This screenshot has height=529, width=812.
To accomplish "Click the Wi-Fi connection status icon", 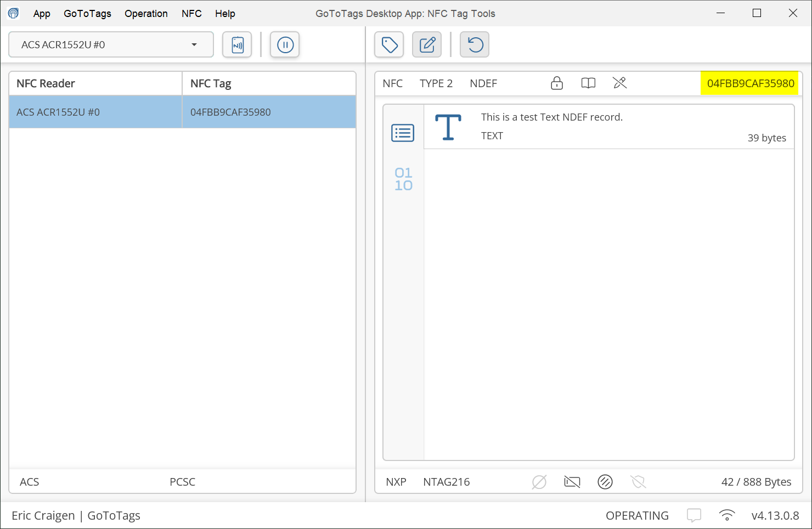I will pos(727,515).
